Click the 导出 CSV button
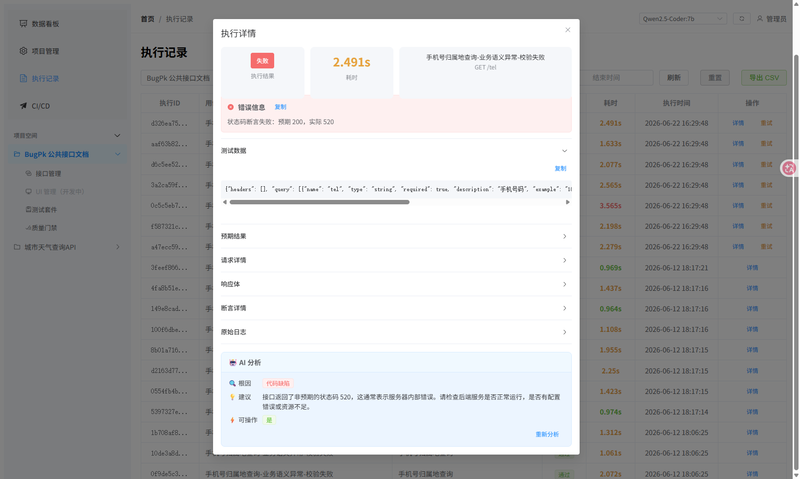The width and height of the screenshot is (800, 479). (x=764, y=78)
